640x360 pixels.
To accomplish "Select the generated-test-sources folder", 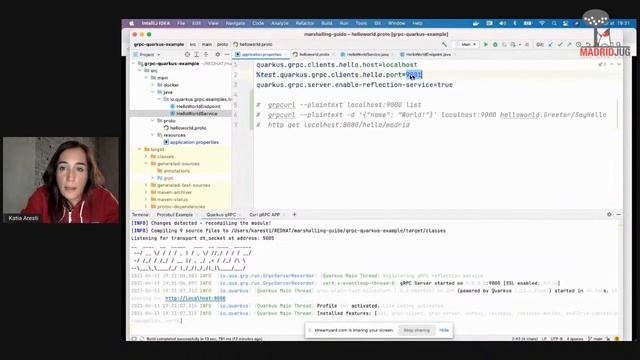I will click(x=183, y=185).
